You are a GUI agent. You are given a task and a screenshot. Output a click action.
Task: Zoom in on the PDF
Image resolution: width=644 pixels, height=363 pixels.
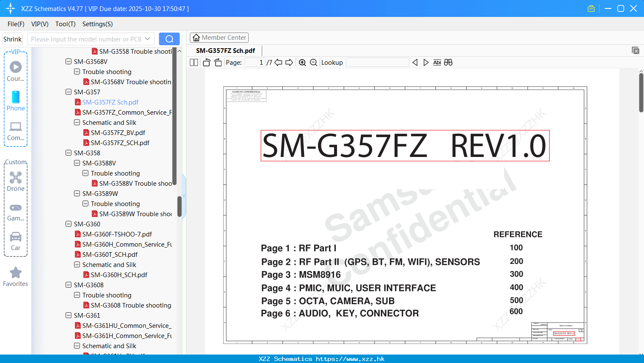302,62
